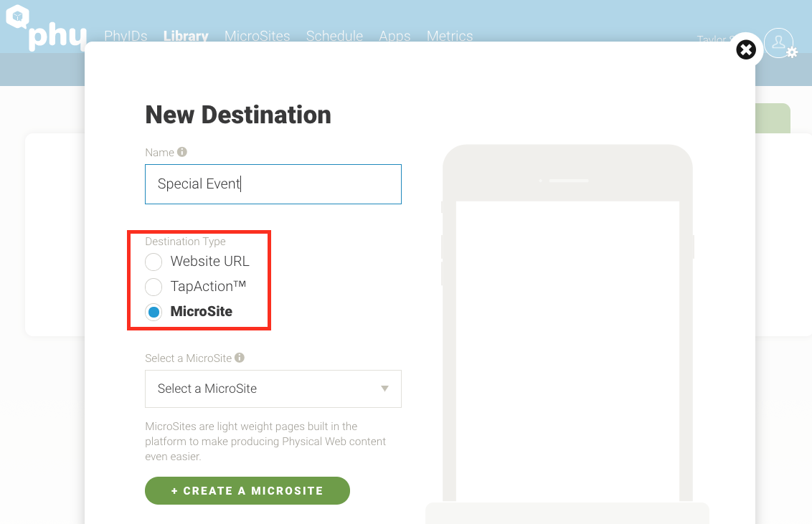Switch to the Schedule page
The image size is (812, 524).
[x=334, y=36]
